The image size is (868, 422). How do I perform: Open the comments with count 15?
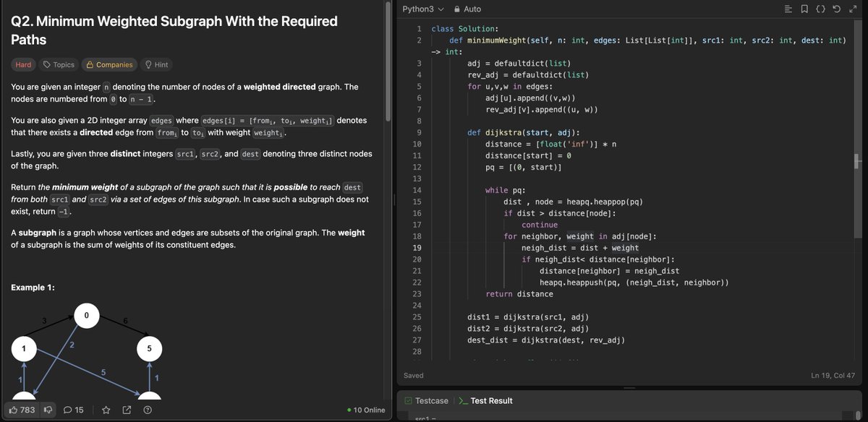(x=74, y=410)
